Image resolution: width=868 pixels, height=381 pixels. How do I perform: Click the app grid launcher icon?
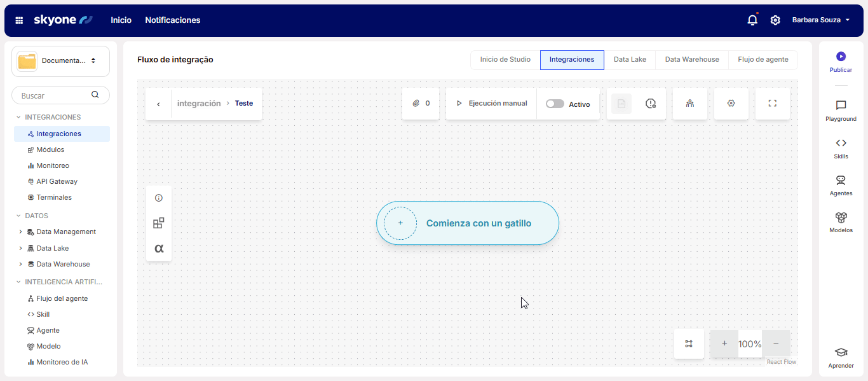point(19,20)
